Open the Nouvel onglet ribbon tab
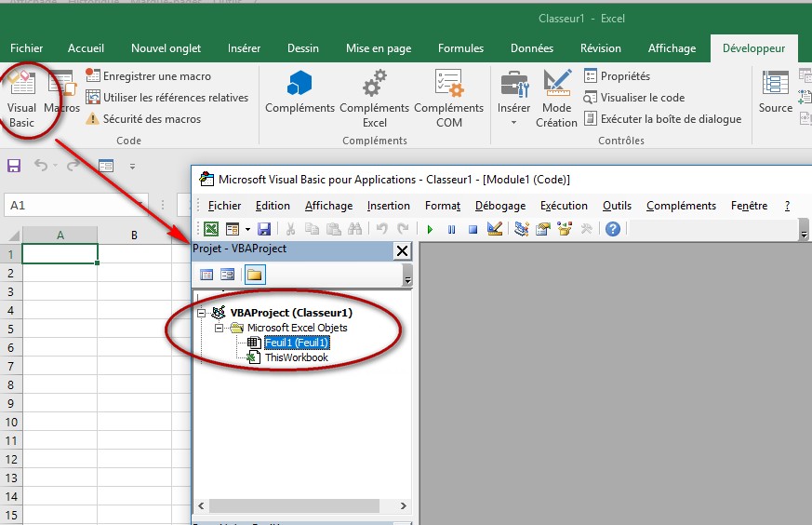 click(x=166, y=48)
